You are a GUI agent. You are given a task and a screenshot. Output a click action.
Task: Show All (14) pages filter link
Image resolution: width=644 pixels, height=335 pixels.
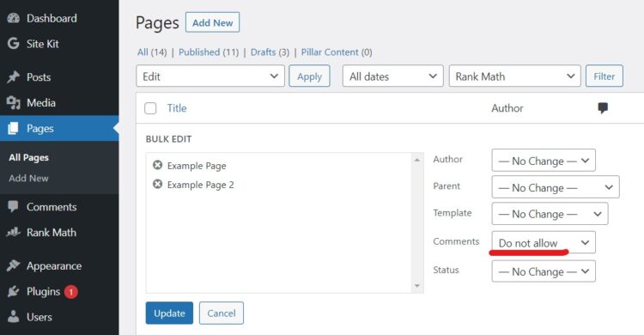point(152,52)
